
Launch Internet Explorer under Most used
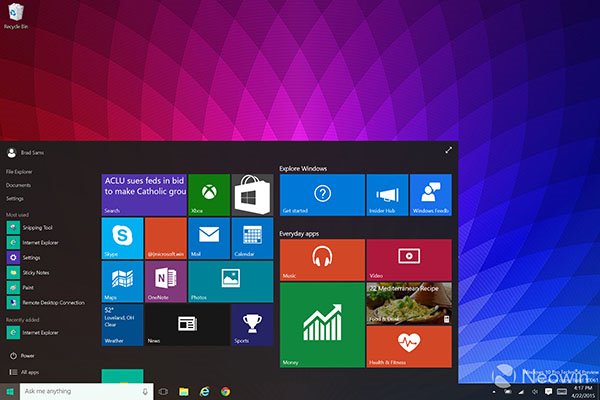[33, 243]
